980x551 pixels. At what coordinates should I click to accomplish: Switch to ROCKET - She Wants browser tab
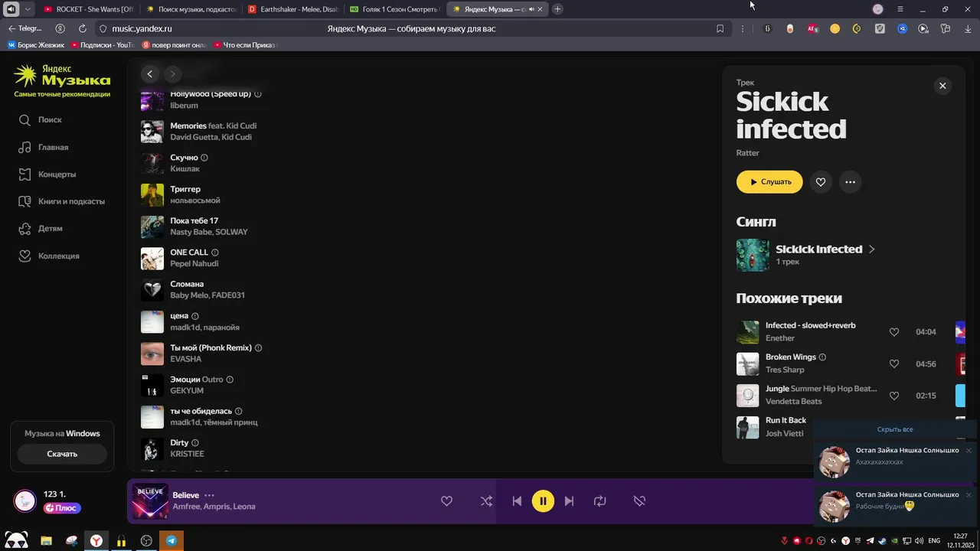click(88, 9)
